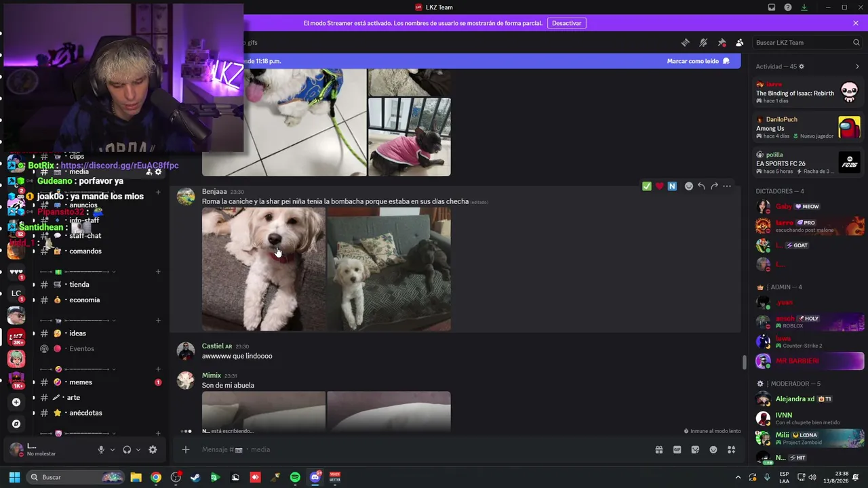Toggle the member list icon
Viewport: 868px width, 488px height.
coord(740,43)
